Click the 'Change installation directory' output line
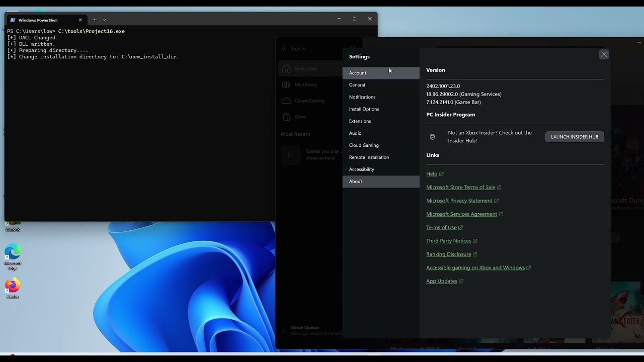The height and width of the screenshot is (362, 644). (93, 57)
